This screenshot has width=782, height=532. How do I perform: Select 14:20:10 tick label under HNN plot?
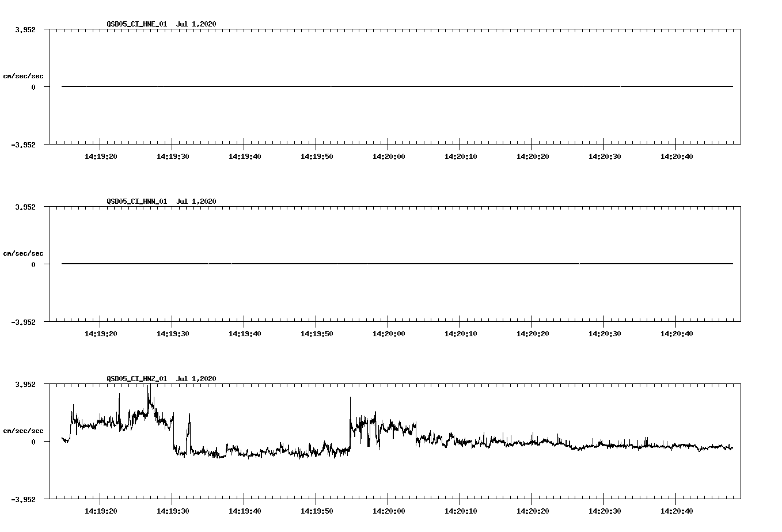click(461, 334)
